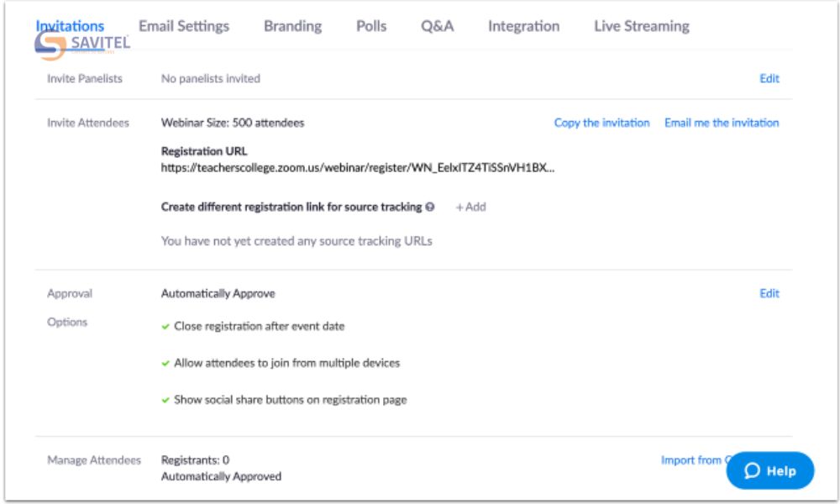Switch to the Live Streaming tab
The height and width of the screenshot is (504, 840).
coord(641,26)
